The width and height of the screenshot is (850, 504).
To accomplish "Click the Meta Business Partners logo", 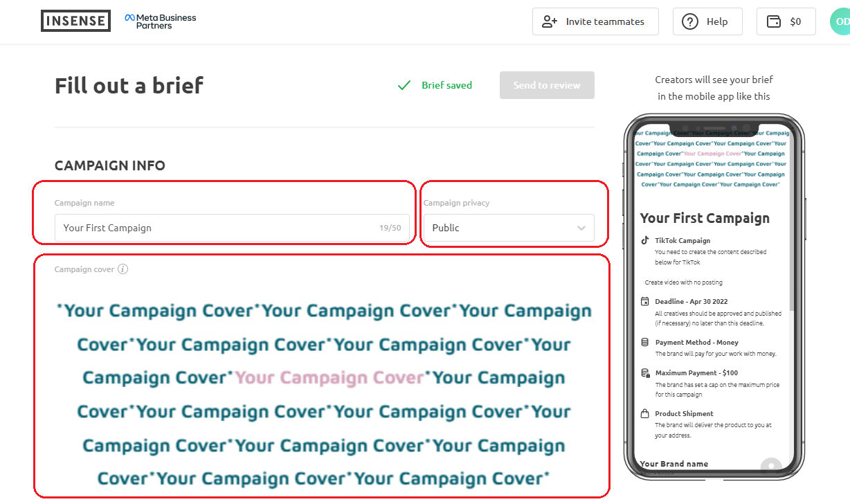I will 161,21.
